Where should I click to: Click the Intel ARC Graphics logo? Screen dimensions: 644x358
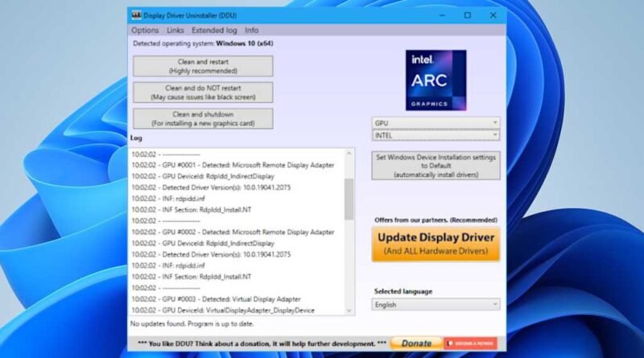(436, 80)
